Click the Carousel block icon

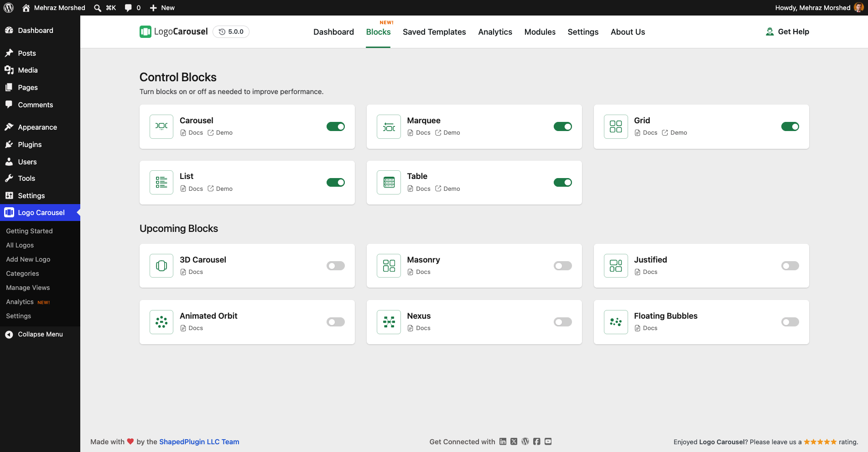click(161, 126)
